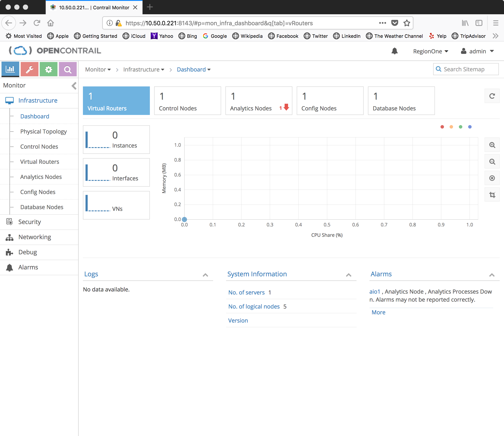504x436 pixels.
Task: Click the chart zoom-out magnifier icon
Action: (x=492, y=162)
